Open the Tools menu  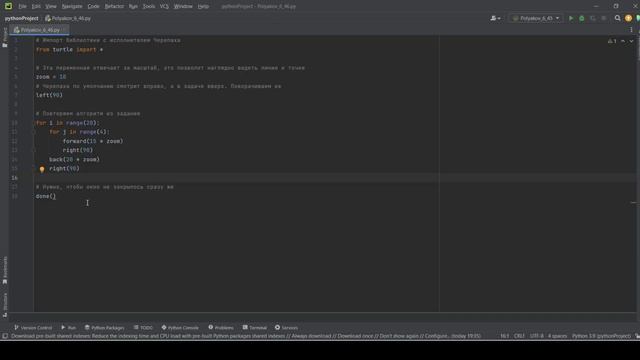pos(149,6)
